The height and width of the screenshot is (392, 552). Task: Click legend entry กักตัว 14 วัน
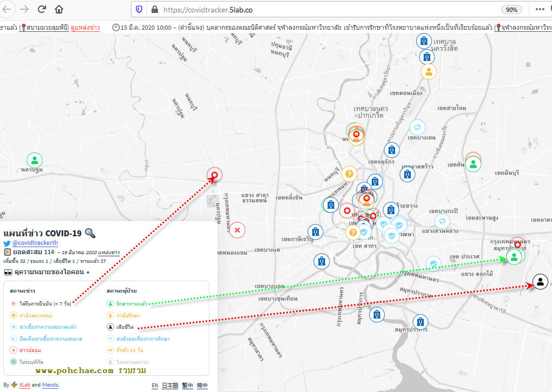pos(126,350)
